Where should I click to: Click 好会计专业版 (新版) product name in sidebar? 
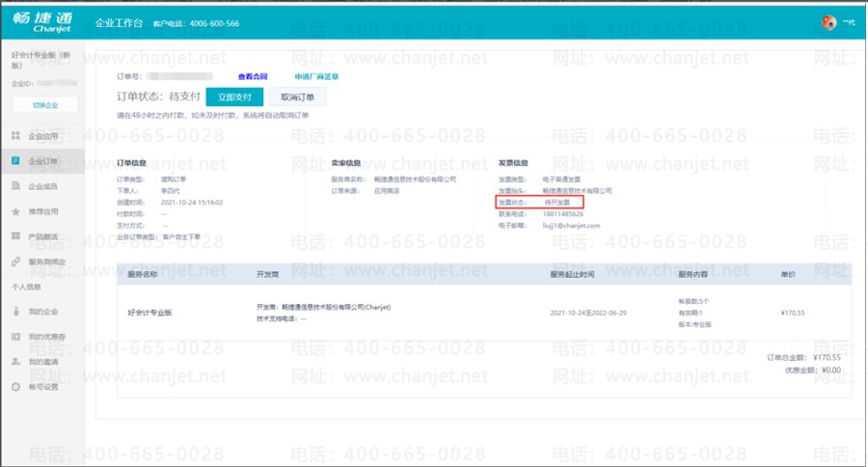(41, 60)
